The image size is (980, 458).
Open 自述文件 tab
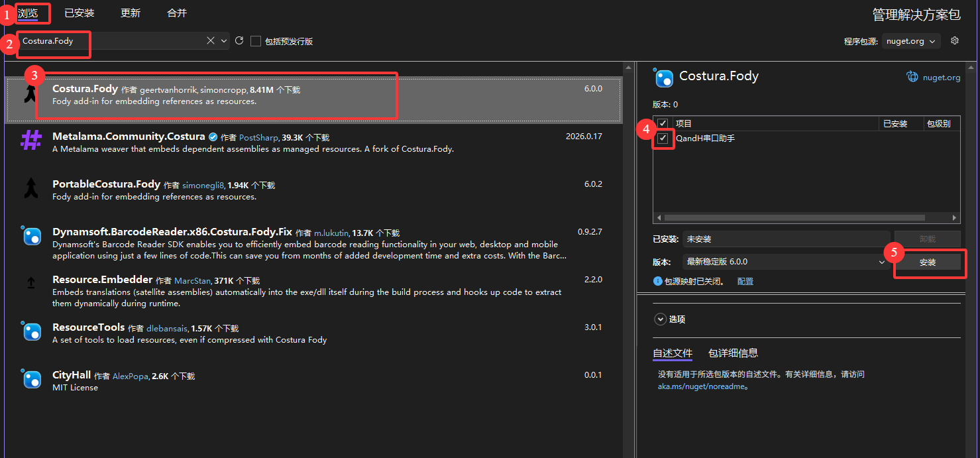pos(673,353)
